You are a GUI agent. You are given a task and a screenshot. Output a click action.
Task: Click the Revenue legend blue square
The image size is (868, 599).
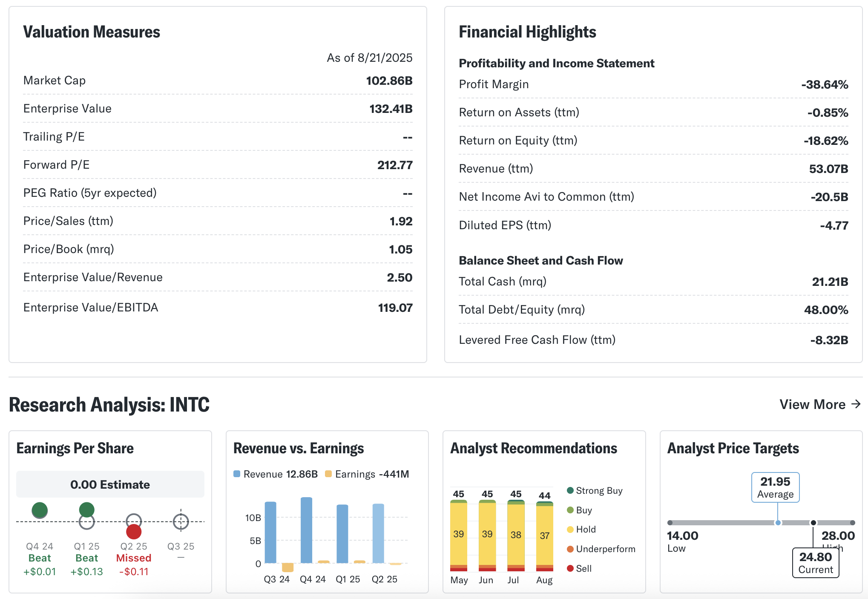point(237,474)
